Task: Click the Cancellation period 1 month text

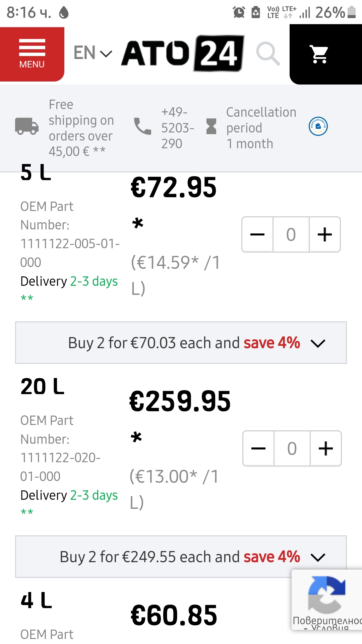Action: [261, 128]
